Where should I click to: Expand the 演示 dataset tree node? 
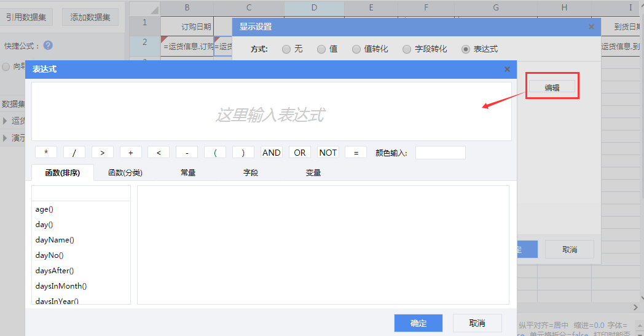[6, 138]
